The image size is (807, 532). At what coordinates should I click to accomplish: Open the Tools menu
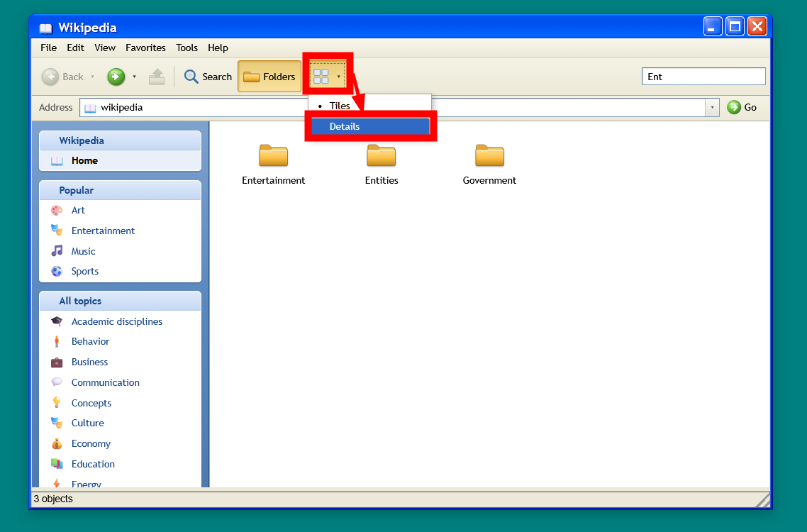point(187,48)
